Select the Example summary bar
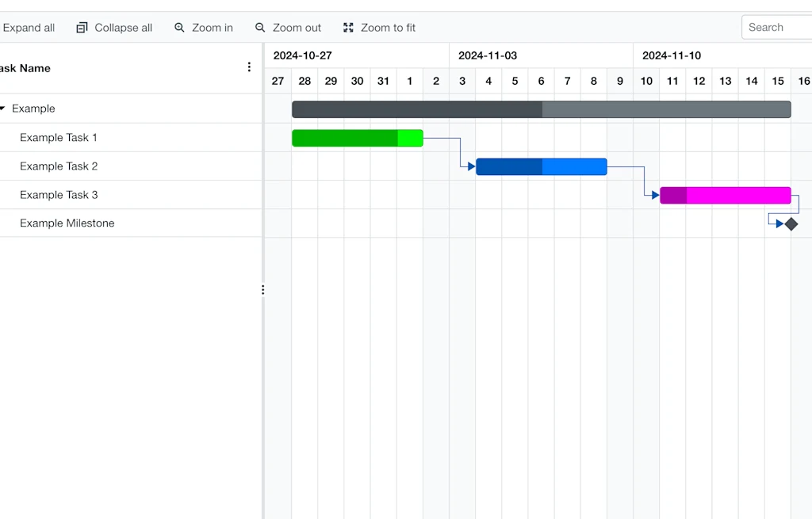This screenshot has height=519, width=812. click(x=542, y=109)
